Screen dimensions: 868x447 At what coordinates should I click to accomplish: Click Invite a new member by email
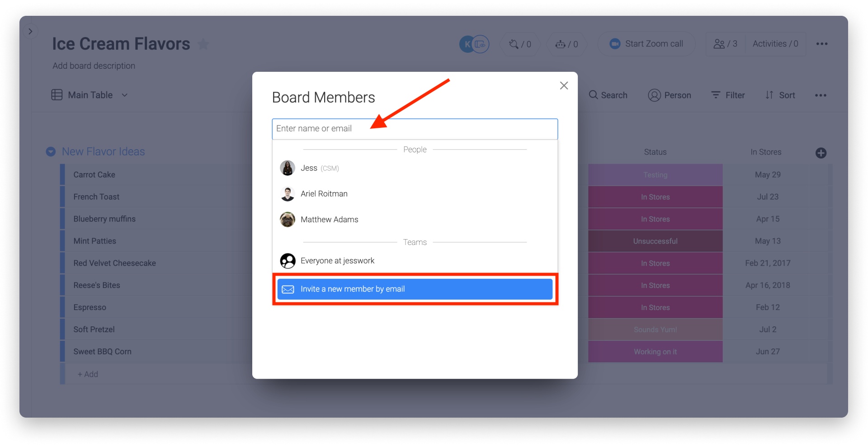click(415, 289)
